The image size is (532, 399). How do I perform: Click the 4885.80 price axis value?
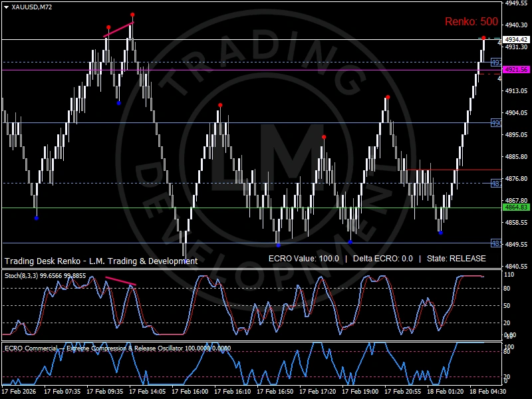point(516,157)
